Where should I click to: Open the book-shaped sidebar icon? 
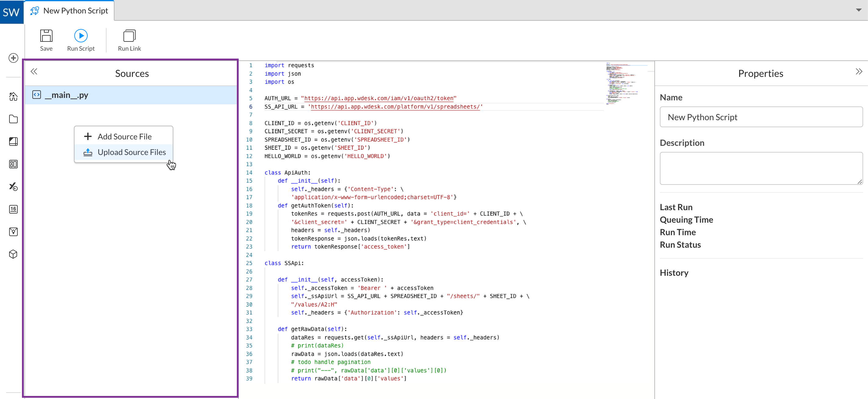(x=13, y=142)
